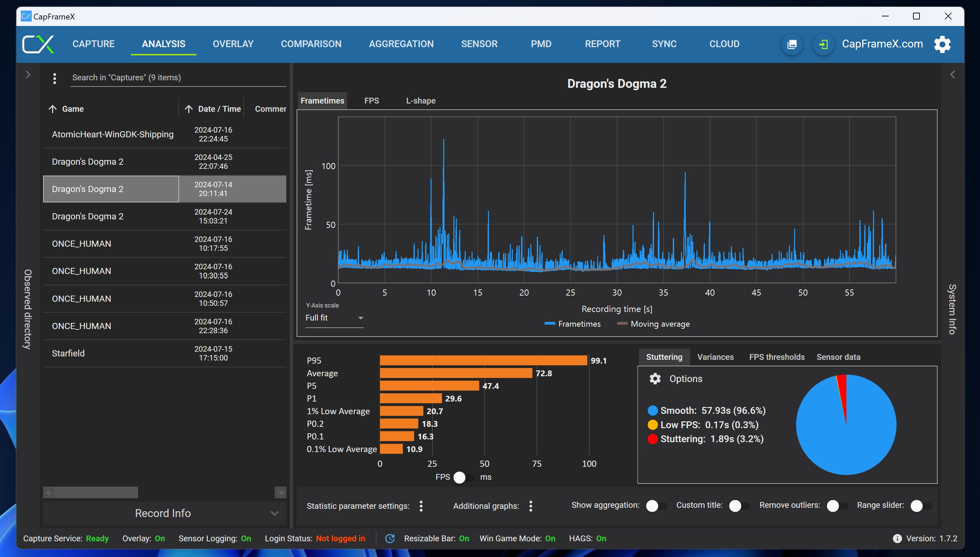Image resolution: width=980 pixels, height=557 pixels.
Task: Click the Comment column header
Action: coord(270,109)
